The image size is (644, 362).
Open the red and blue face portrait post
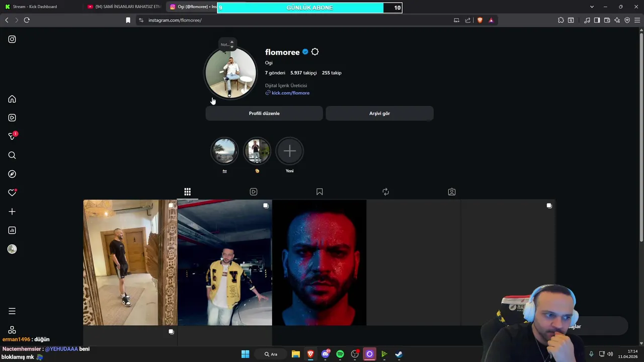click(x=319, y=262)
